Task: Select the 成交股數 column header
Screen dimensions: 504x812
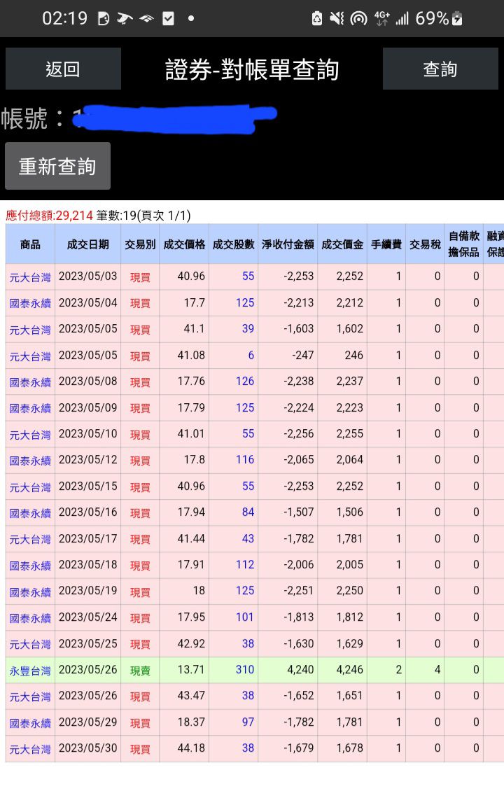Action: (x=233, y=244)
